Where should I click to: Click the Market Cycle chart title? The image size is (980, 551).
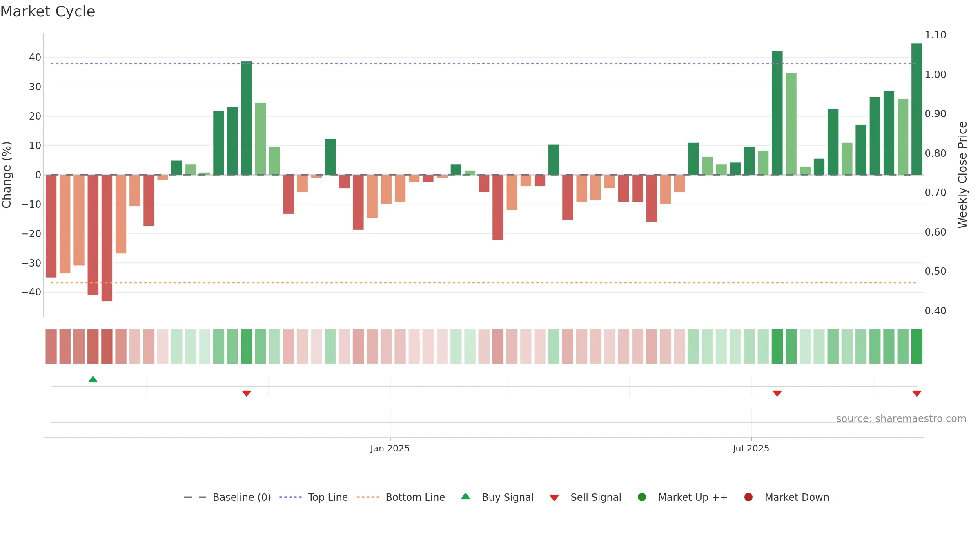(48, 11)
